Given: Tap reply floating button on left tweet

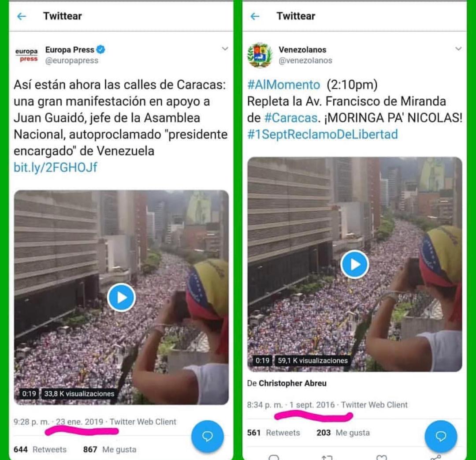Looking at the screenshot, I should (207, 436).
